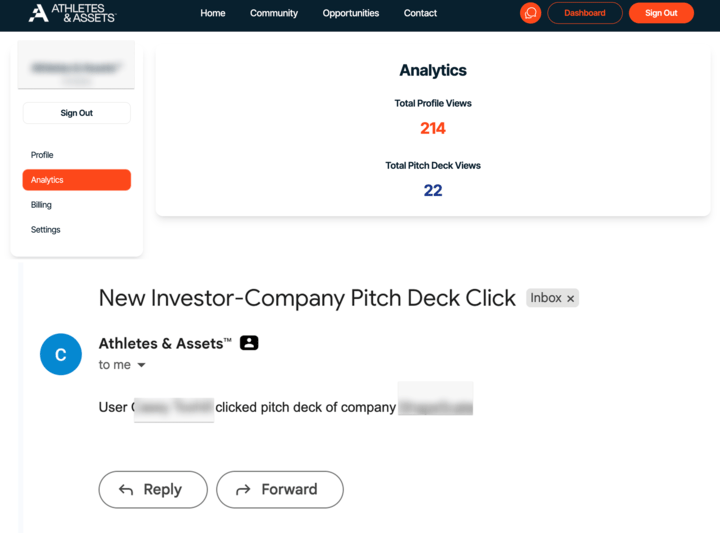Screen dimensions: 720x533
Task: Open the Home menu item
Action: (x=213, y=13)
